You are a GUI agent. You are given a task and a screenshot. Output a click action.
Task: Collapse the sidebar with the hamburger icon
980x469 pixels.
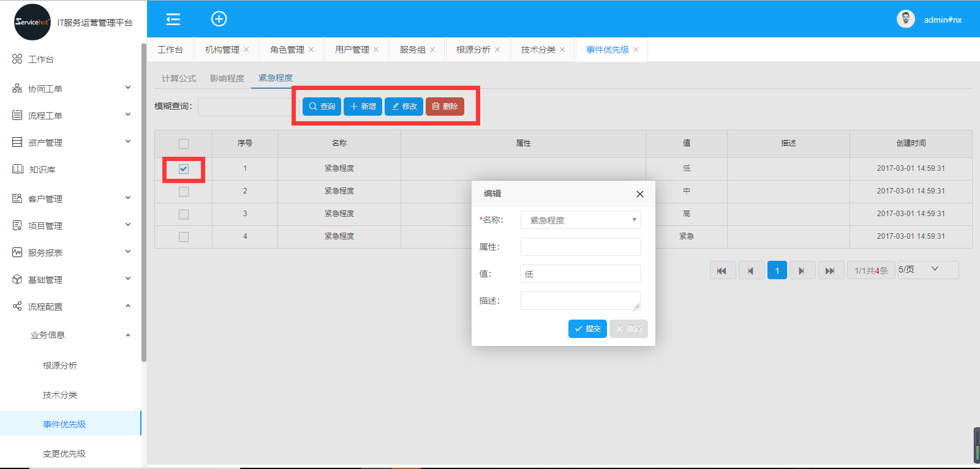[173, 20]
